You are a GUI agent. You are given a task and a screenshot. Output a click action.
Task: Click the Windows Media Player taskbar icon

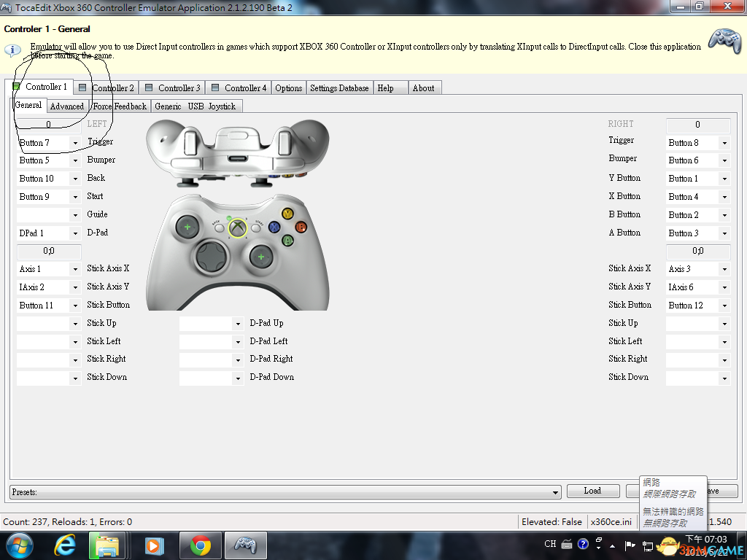(x=154, y=545)
